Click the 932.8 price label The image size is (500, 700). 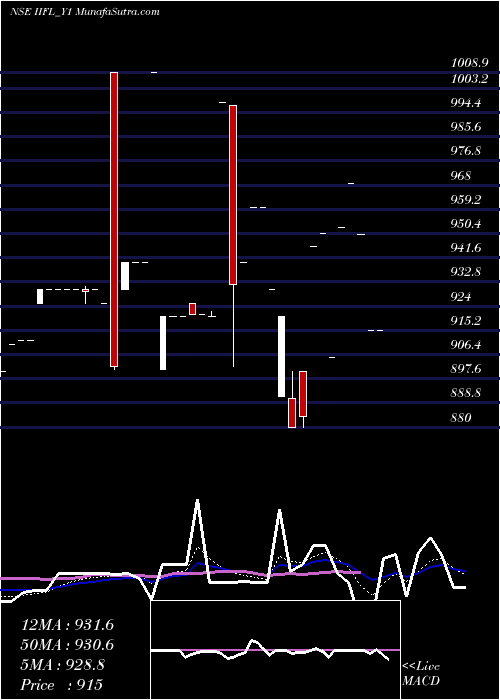pos(467,271)
